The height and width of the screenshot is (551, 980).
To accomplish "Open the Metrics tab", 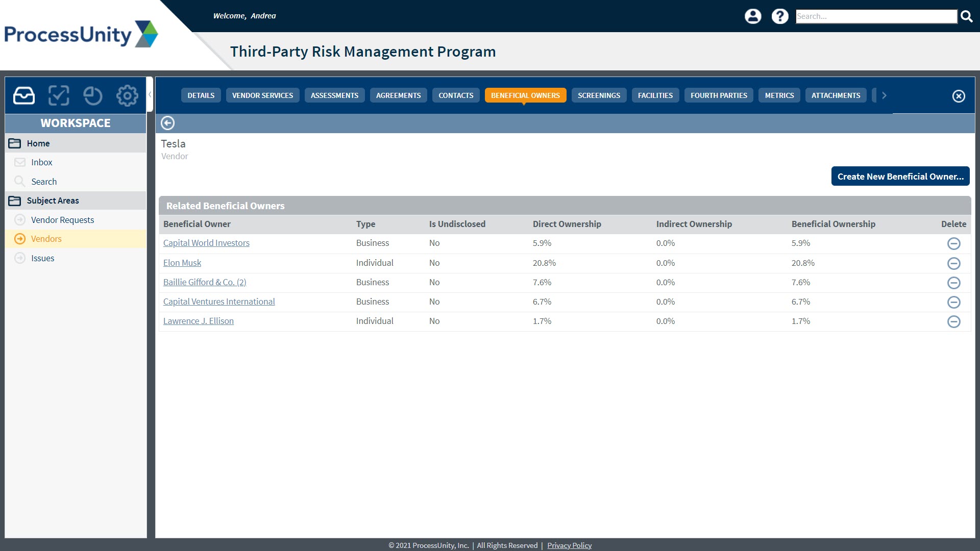I will coord(779,95).
